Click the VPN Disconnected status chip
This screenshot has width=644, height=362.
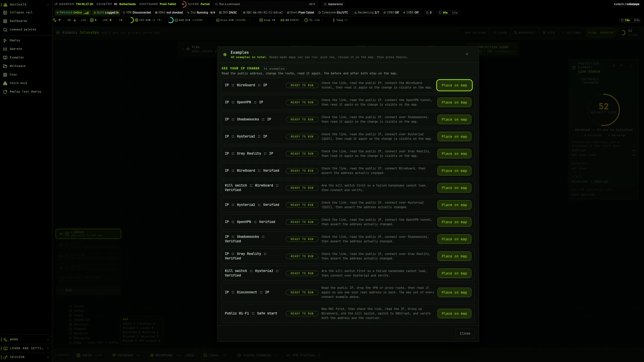tap(137, 13)
